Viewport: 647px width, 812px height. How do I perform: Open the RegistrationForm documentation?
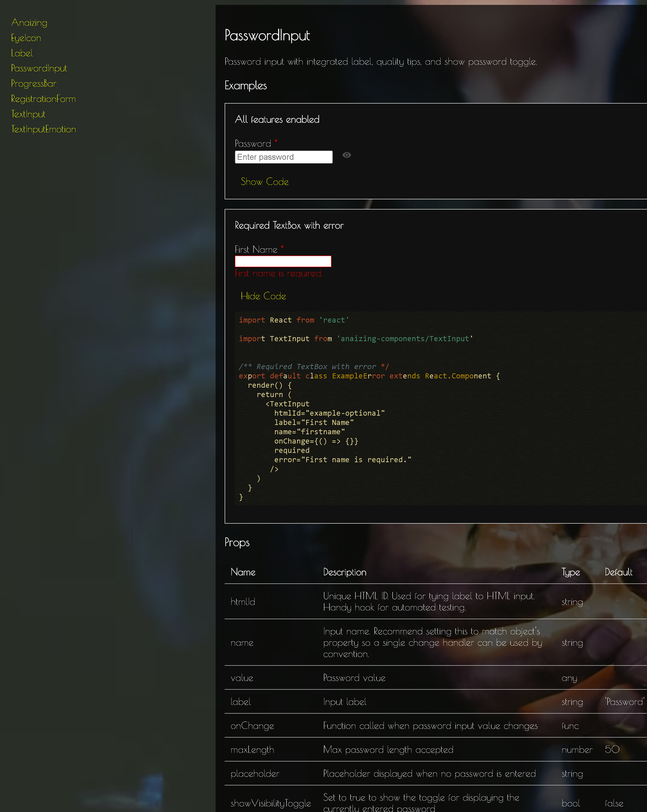tap(43, 99)
